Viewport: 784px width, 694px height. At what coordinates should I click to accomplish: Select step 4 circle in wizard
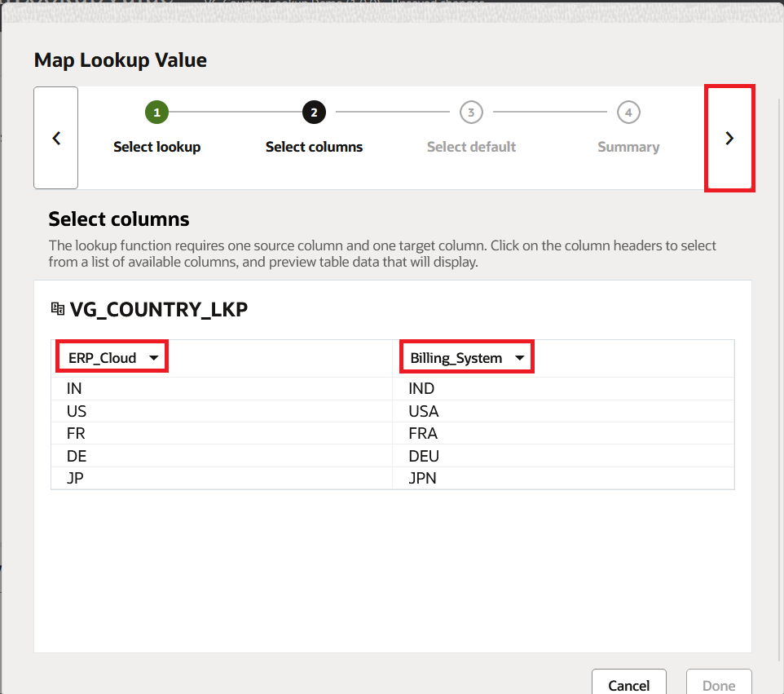tap(628, 113)
